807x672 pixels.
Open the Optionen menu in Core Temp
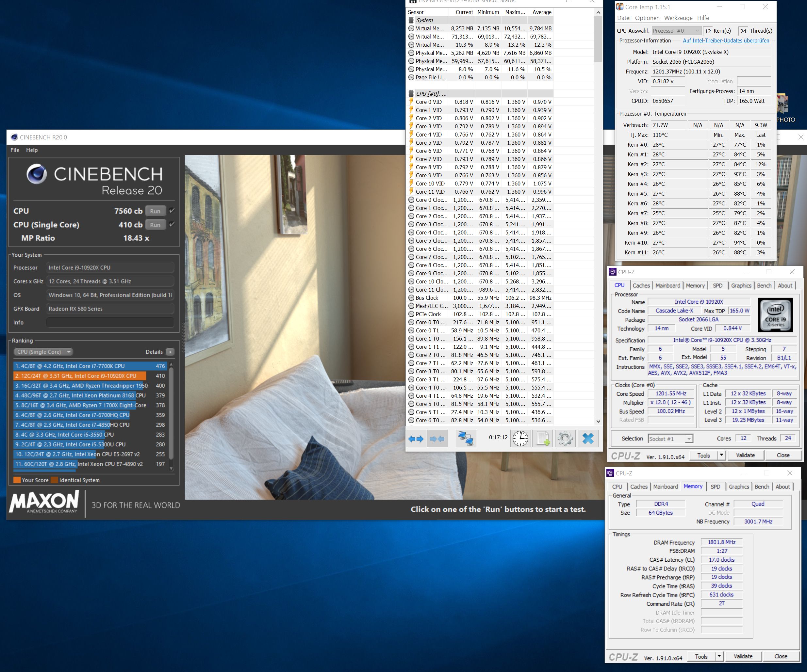647,18
